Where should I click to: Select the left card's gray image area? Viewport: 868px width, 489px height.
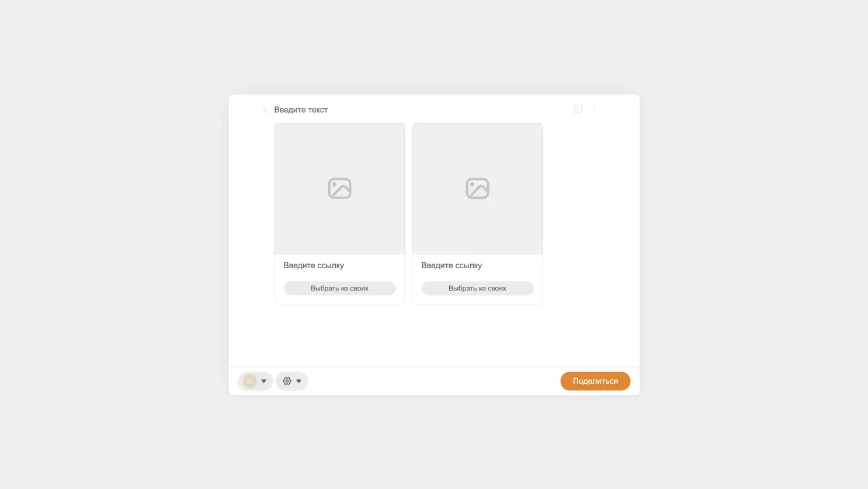[339, 189]
